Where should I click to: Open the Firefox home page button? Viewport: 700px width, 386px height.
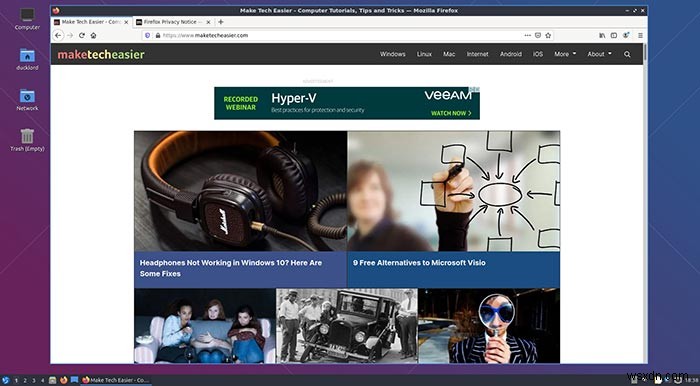93,35
